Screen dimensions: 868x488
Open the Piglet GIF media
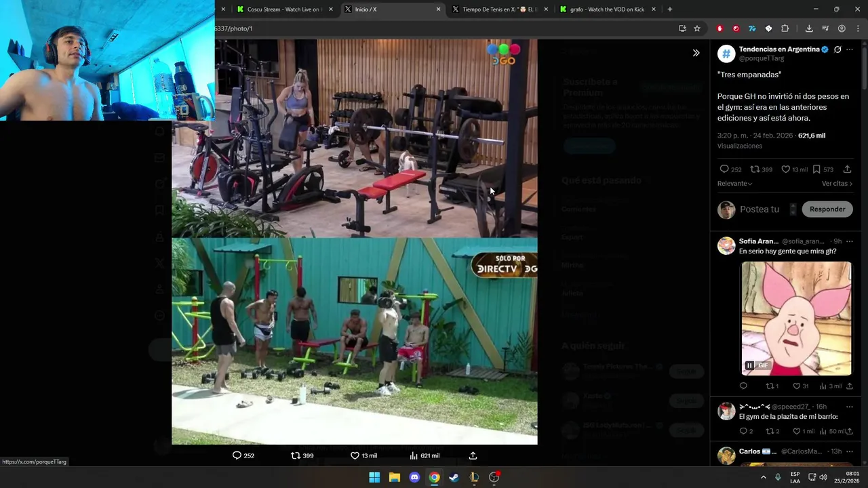click(x=796, y=319)
